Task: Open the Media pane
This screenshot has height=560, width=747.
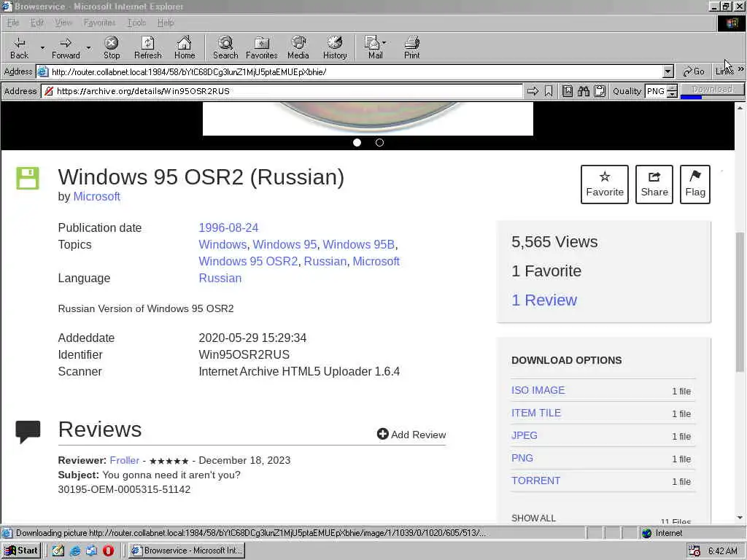Action: click(x=298, y=47)
